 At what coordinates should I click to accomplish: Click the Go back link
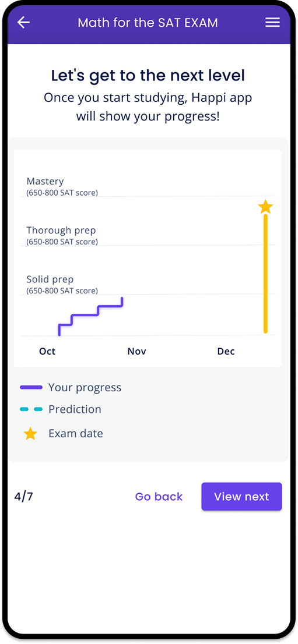(x=159, y=497)
